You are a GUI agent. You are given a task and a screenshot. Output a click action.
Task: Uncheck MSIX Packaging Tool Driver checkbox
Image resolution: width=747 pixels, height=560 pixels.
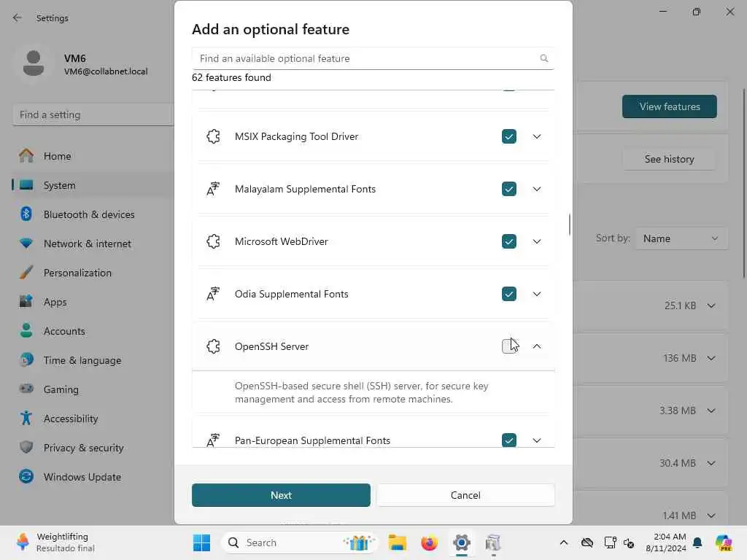[508, 136]
